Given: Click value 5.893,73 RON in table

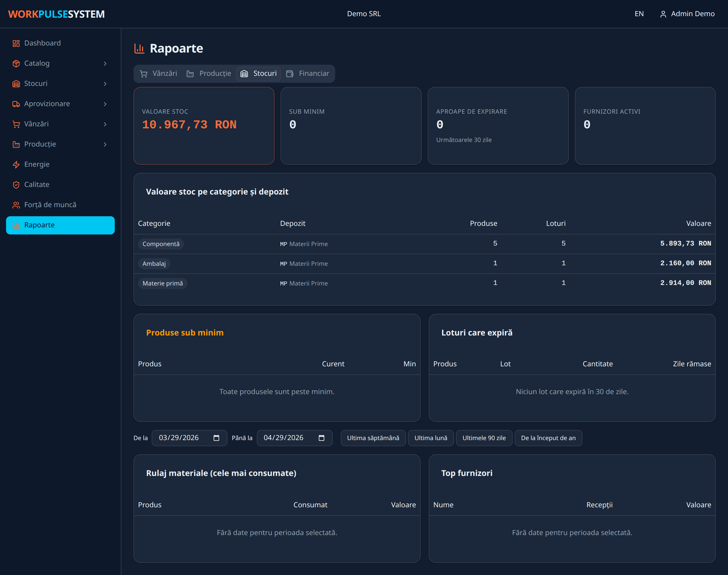Looking at the screenshot, I should (x=685, y=243).
